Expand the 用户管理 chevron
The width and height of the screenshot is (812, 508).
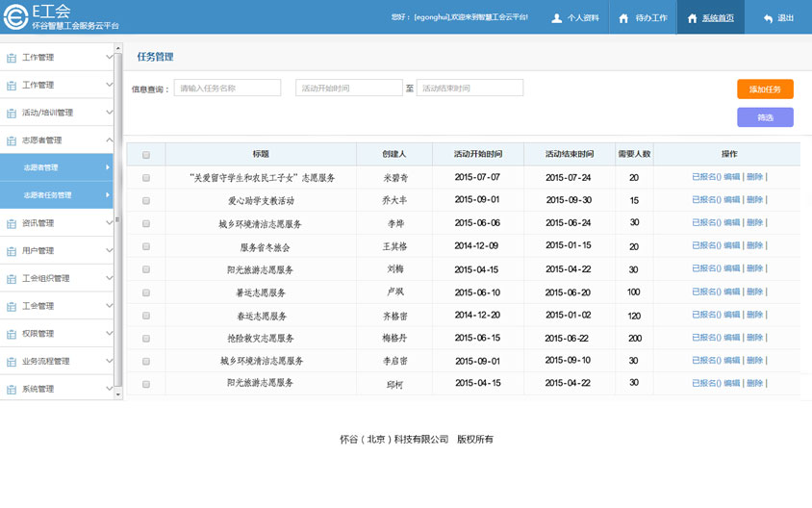(110, 250)
